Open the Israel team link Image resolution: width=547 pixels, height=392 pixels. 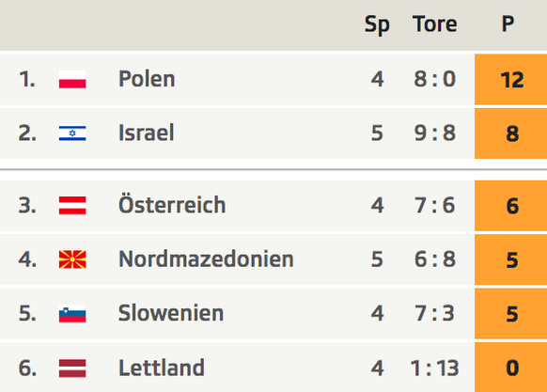point(147,133)
